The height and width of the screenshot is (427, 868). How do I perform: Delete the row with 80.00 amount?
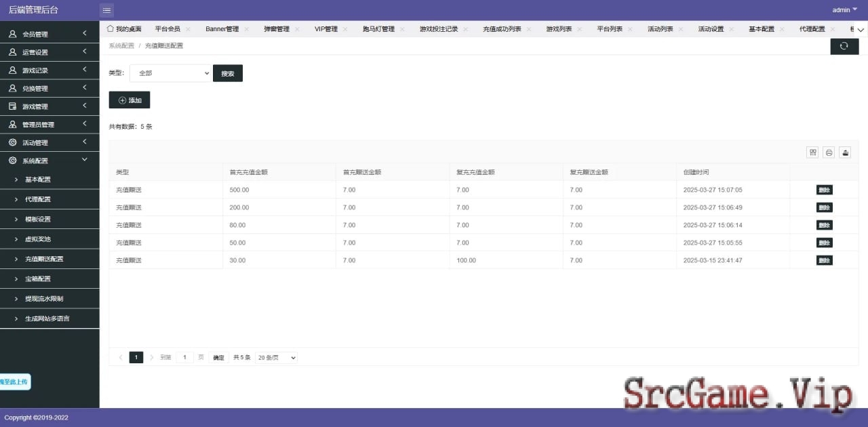824,225
